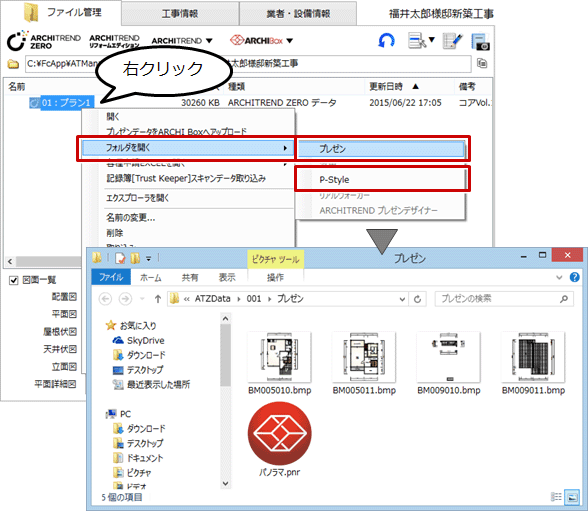Open the ARCHITREND dropdown menu
Viewport: 588px width, 511px height.
182,41
